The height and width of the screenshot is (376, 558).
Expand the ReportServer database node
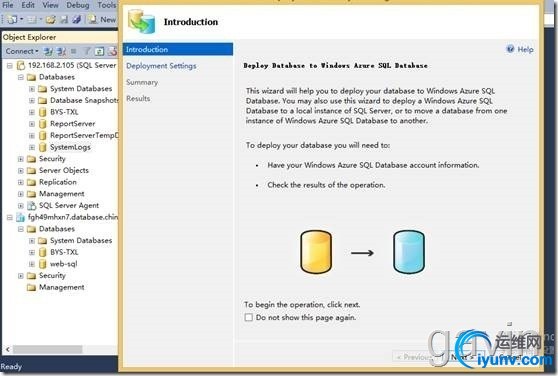point(32,124)
